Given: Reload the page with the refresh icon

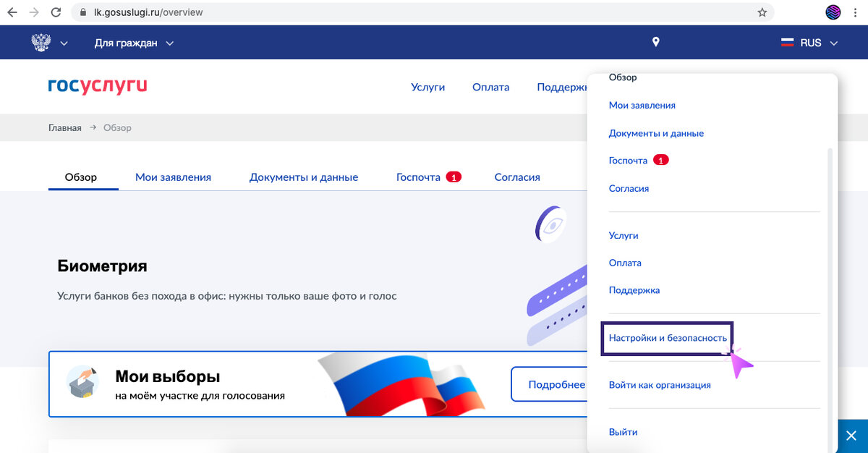Looking at the screenshot, I should pos(56,12).
